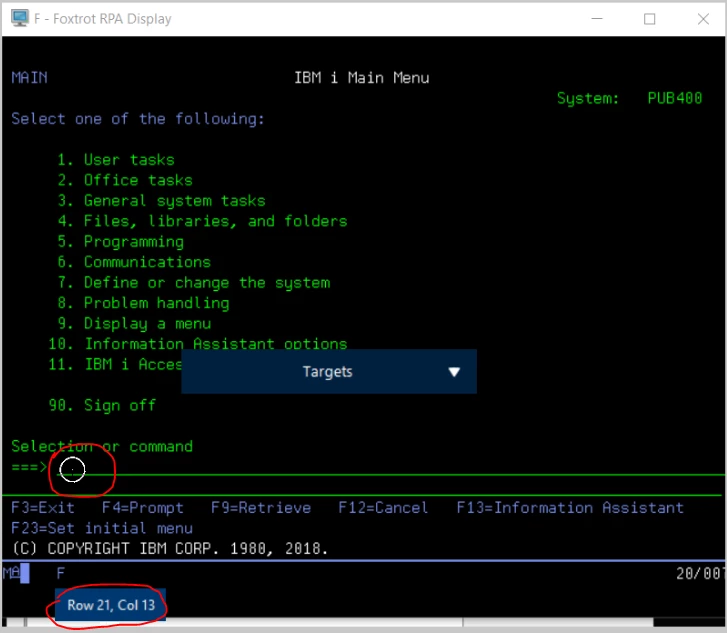Select option 4. Files, libraries, and folders
The image size is (727, 633).
[x=202, y=221]
